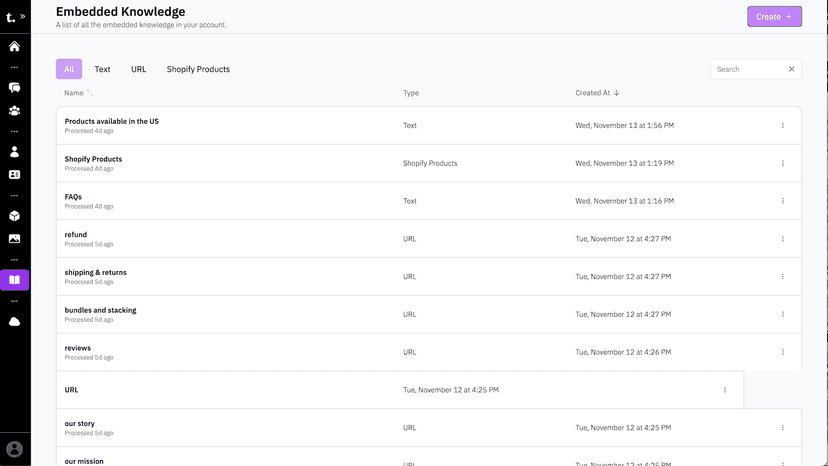Open the single person sidebar icon
This screenshot has width=828, height=466.
14,152
